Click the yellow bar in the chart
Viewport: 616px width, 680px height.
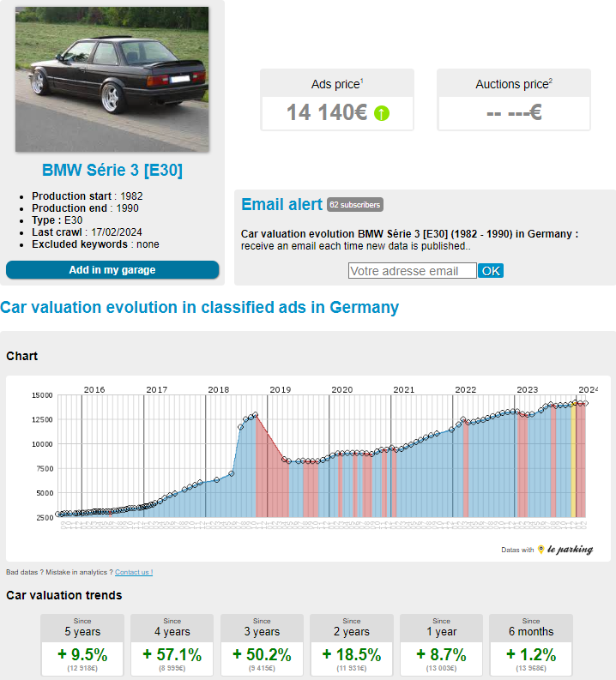(x=573, y=460)
